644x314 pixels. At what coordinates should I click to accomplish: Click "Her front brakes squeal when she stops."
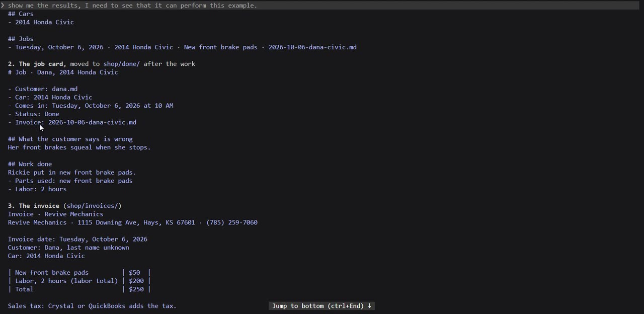pyautogui.click(x=79, y=147)
